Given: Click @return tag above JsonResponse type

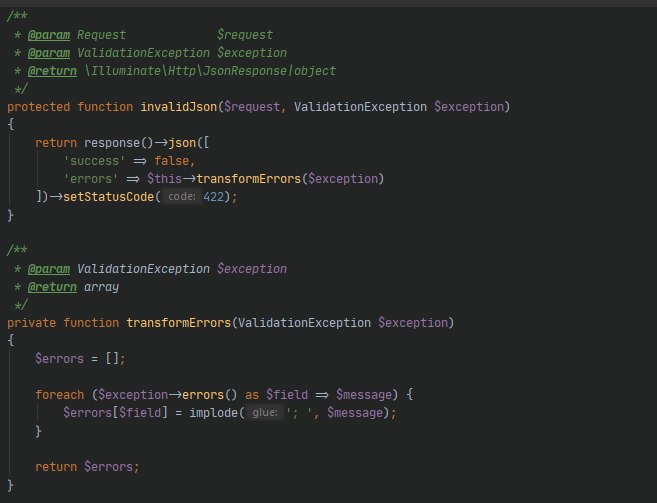Looking at the screenshot, I should 52,71.
